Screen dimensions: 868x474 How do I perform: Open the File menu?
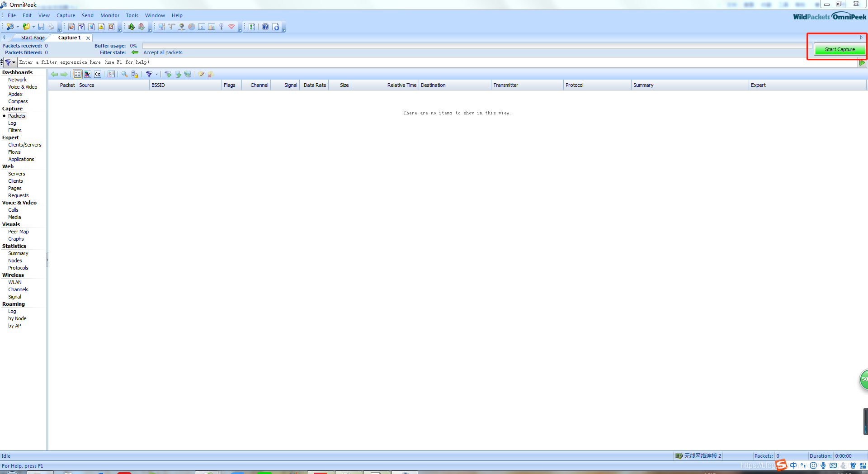[12, 15]
